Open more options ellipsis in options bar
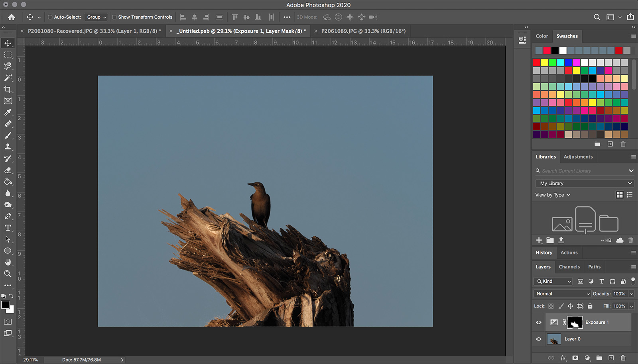The height and width of the screenshot is (364, 638). (x=287, y=17)
